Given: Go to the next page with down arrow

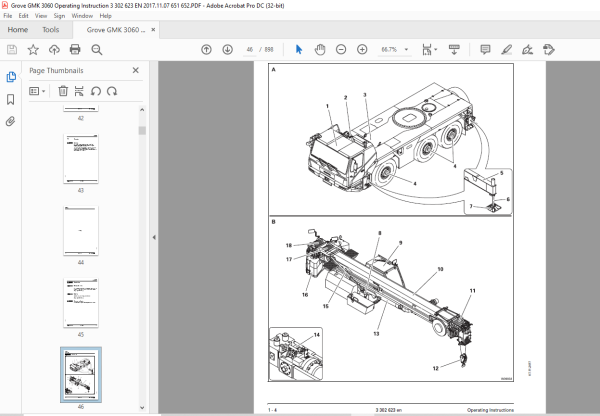Looking at the screenshot, I should [x=228, y=49].
